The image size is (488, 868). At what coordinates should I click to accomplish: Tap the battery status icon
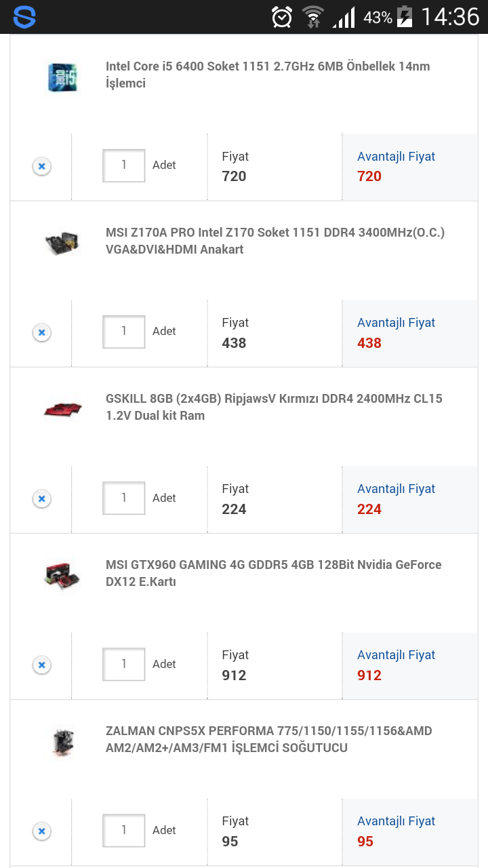click(405, 17)
